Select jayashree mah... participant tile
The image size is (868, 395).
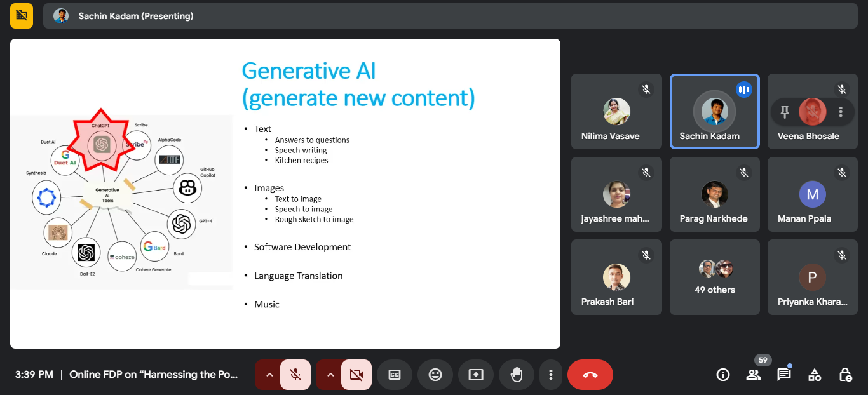pyautogui.click(x=616, y=194)
